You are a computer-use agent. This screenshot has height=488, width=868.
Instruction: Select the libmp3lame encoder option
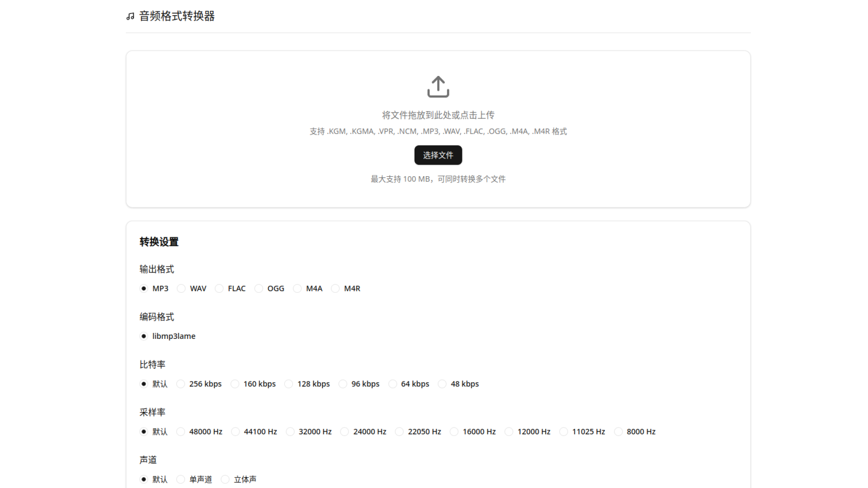click(x=144, y=336)
